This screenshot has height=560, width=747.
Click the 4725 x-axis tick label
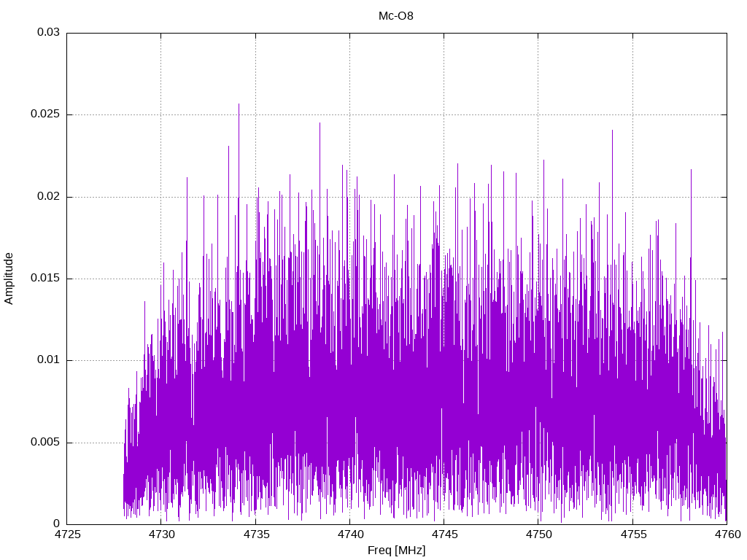(x=68, y=534)
